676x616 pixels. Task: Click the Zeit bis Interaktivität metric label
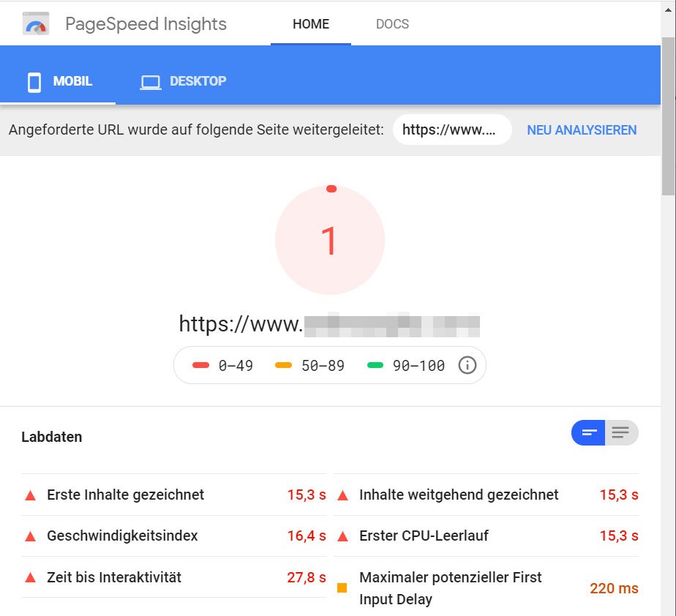tap(114, 577)
